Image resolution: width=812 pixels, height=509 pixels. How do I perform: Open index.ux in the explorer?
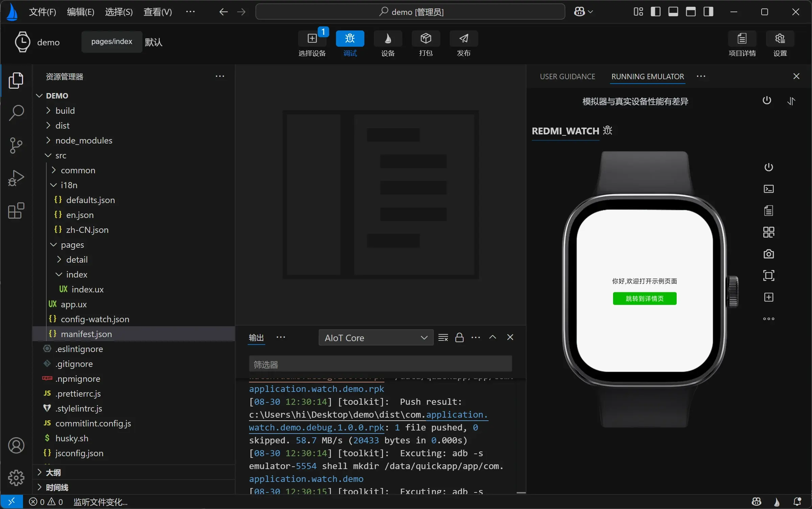[134, 289]
